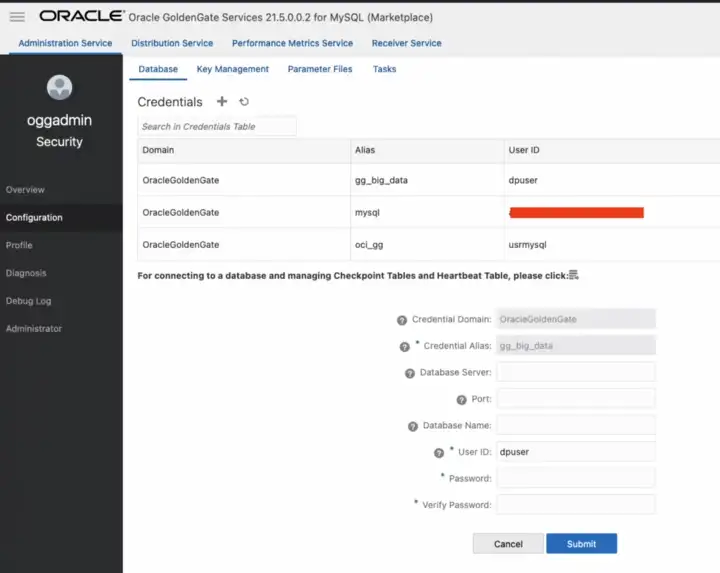Open Parameter Files sub-tab

point(320,69)
